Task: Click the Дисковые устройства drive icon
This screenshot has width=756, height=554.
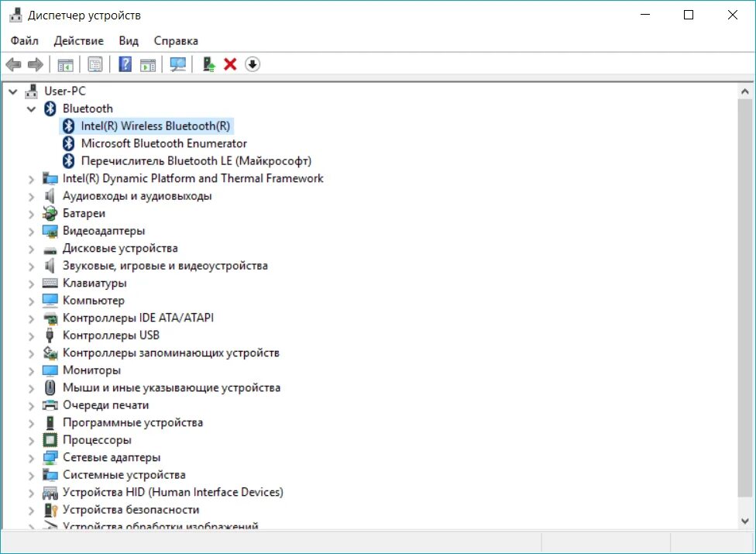Action: point(50,250)
